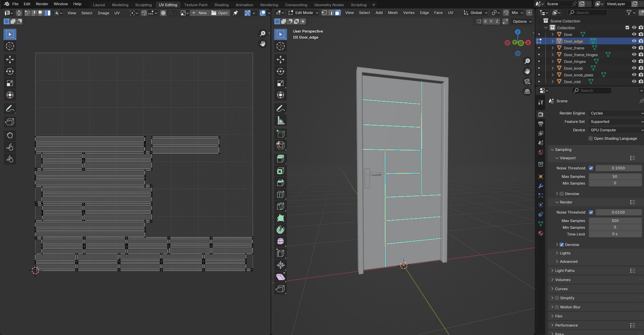This screenshot has width=644, height=335.
Task: Expand the Volumes panel
Action: click(x=562, y=280)
